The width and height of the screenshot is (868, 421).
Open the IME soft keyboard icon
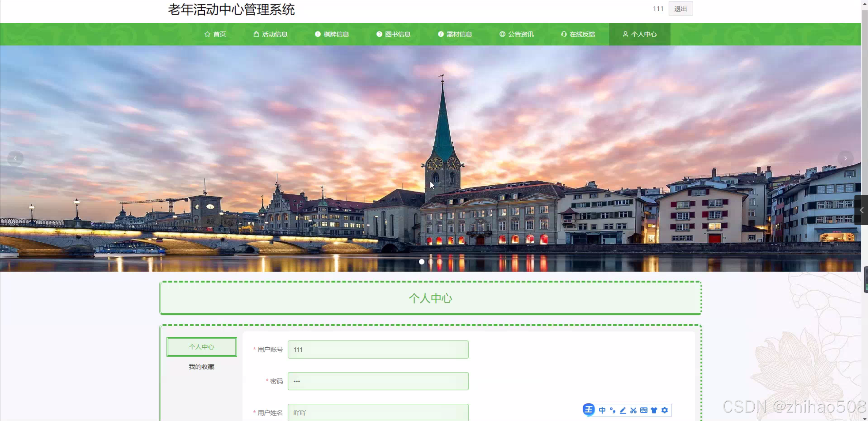pyautogui.click(x=644, y=410)
